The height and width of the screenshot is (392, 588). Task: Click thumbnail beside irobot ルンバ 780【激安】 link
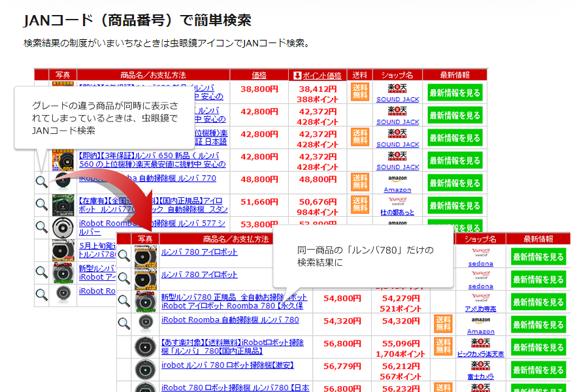(146, 370)
